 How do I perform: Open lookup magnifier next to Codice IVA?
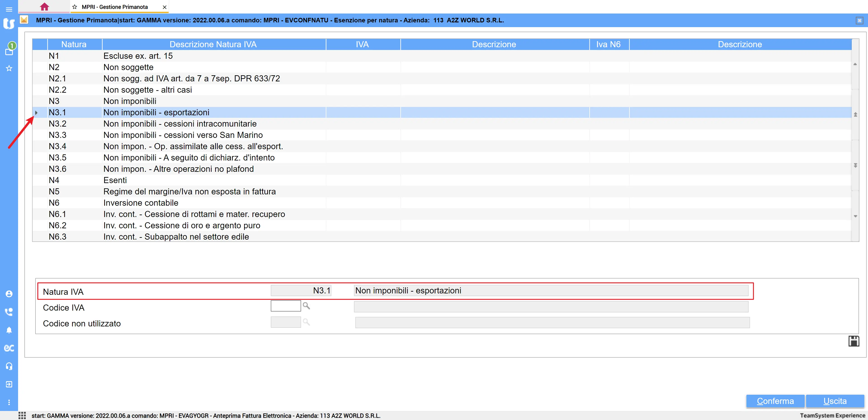point(306,306)
